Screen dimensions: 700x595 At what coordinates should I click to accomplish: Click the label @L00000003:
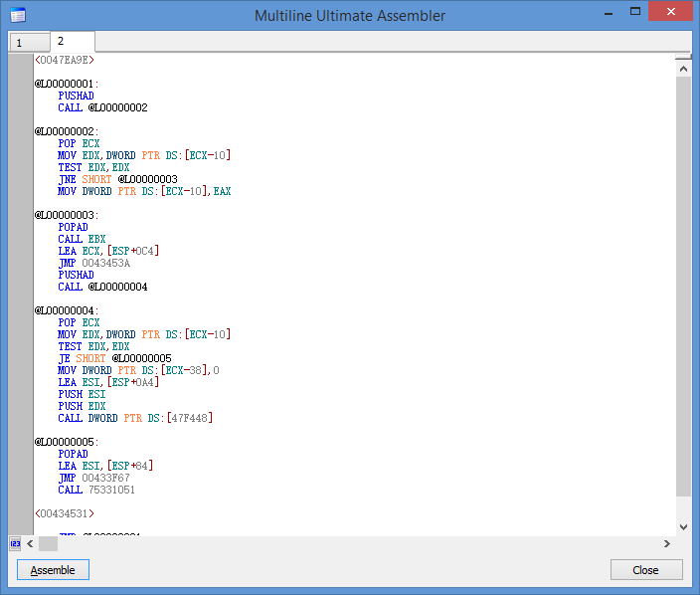67,215
